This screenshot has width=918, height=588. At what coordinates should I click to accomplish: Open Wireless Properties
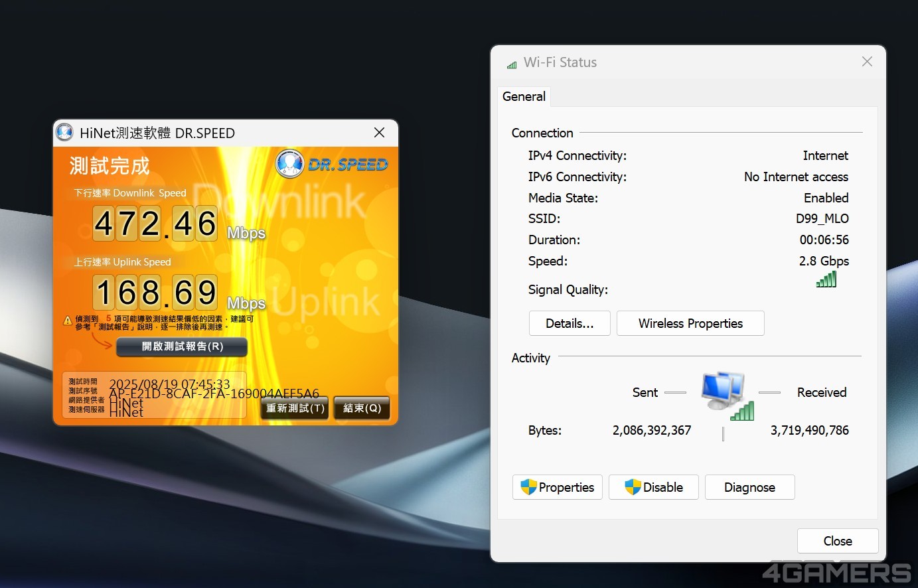(690, 323)
